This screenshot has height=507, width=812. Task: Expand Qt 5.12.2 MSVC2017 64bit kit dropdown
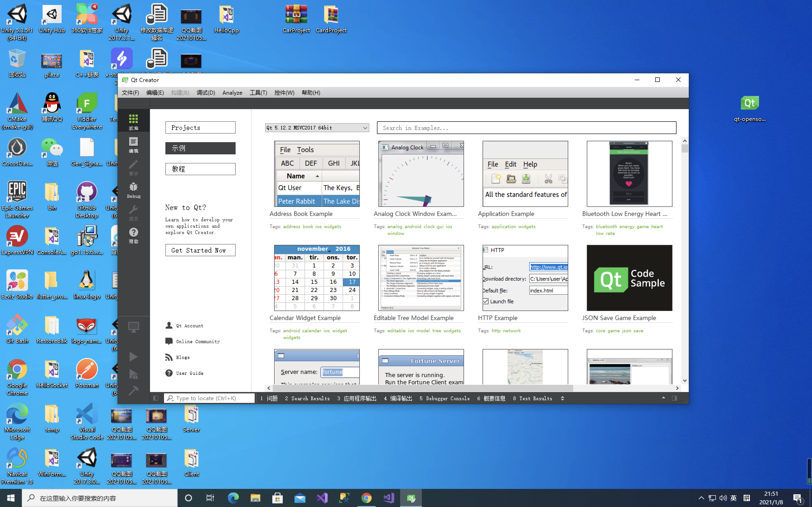coord(365,128)
